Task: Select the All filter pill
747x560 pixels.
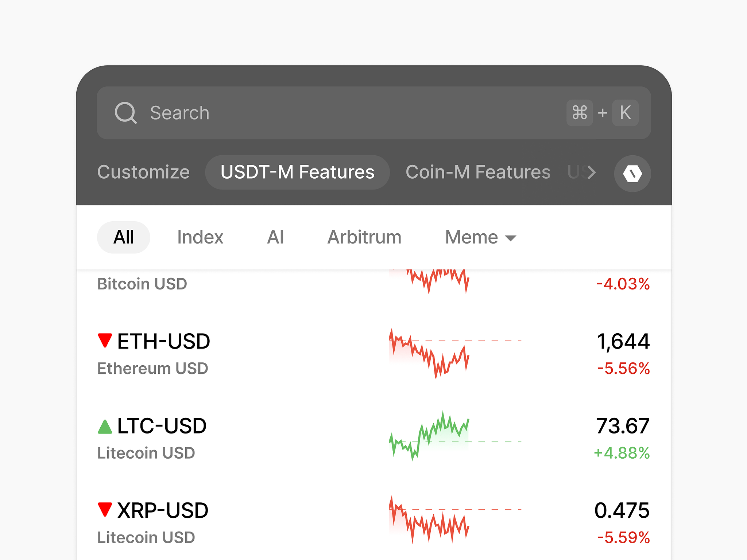Action: pyautogui.click(x=124, y=237)
